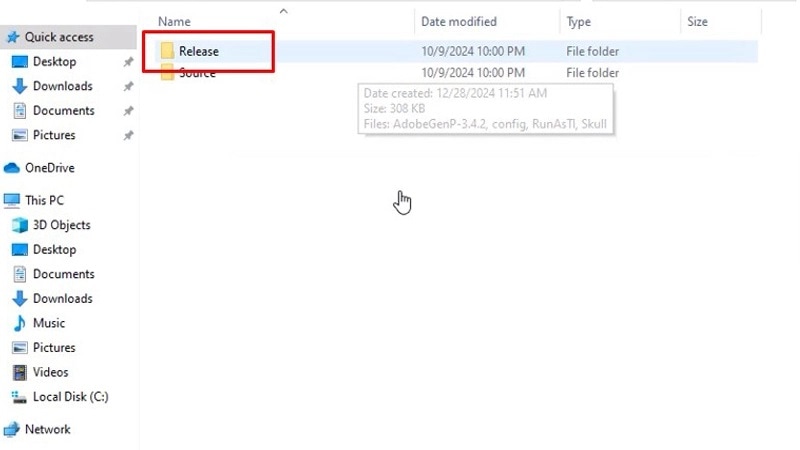The width and height of the screenshot is (800, 450).
Task: Open Downloads under This PC
Action: click(x=63, y=298)
